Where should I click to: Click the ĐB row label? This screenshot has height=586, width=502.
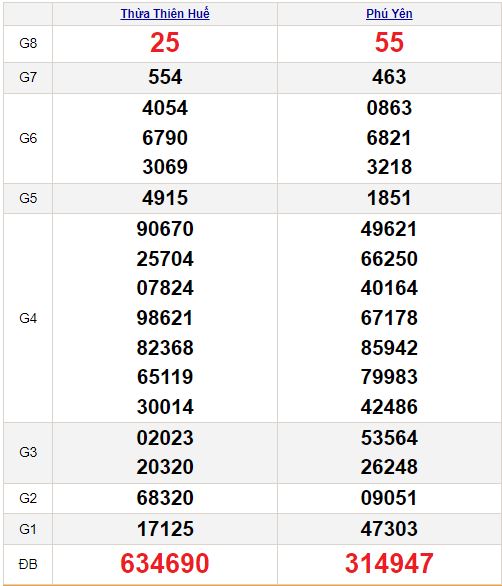tap(28, 564)
